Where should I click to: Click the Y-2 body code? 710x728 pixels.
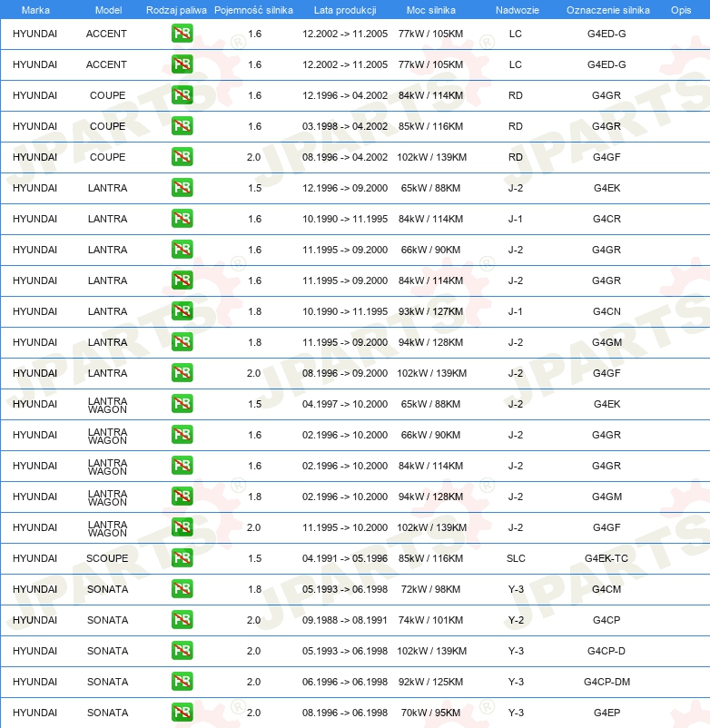tap(516, 620)
